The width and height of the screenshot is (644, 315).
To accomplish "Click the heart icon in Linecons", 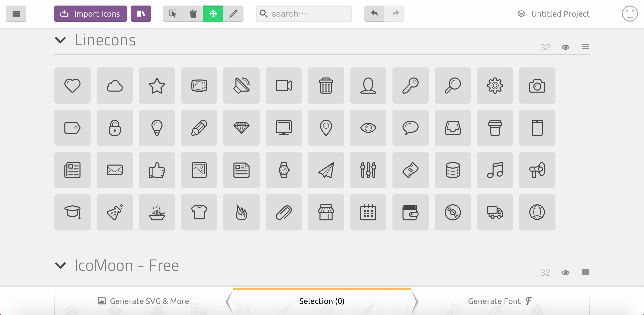I will click(x=72, y=85).
